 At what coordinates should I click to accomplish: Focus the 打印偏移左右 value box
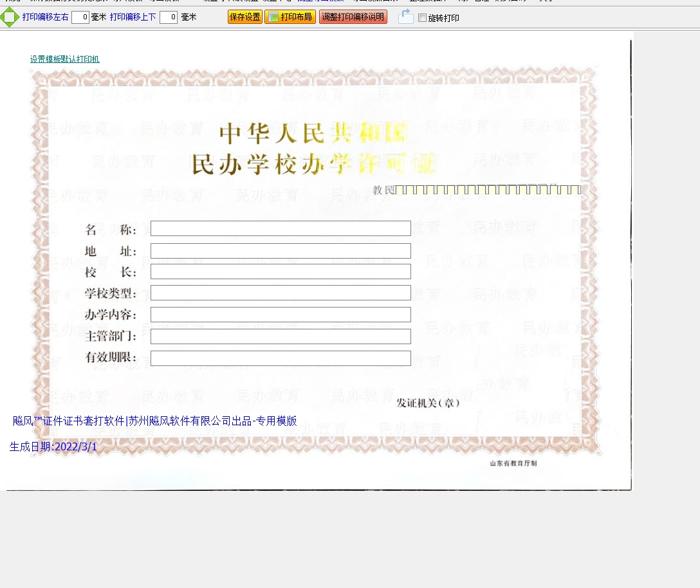[80, 17]
